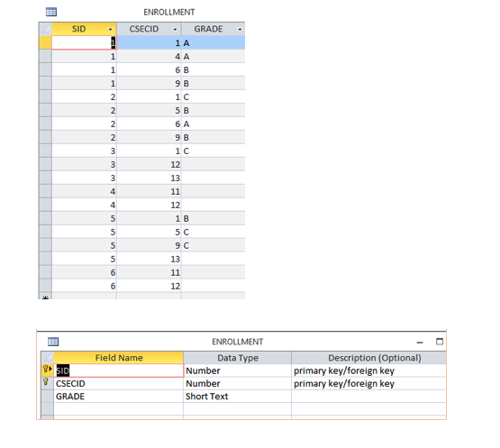The height and width of the screenshot is (448, 500).
Task: Click empty field name cell below GRADE
Action: (x=119, y=408)
